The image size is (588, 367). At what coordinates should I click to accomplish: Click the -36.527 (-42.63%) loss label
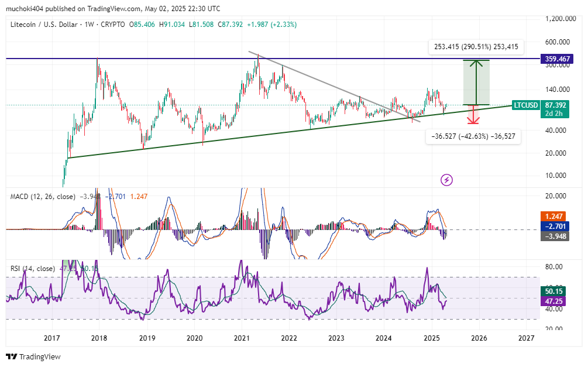473,136
